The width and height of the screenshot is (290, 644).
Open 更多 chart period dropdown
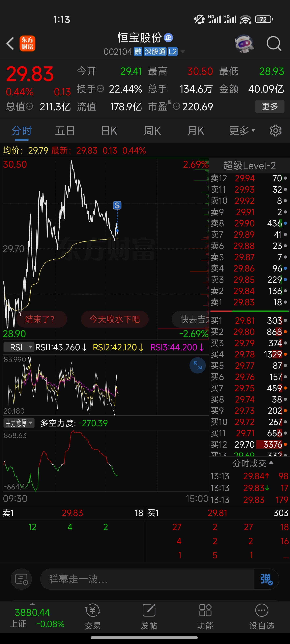242,130
